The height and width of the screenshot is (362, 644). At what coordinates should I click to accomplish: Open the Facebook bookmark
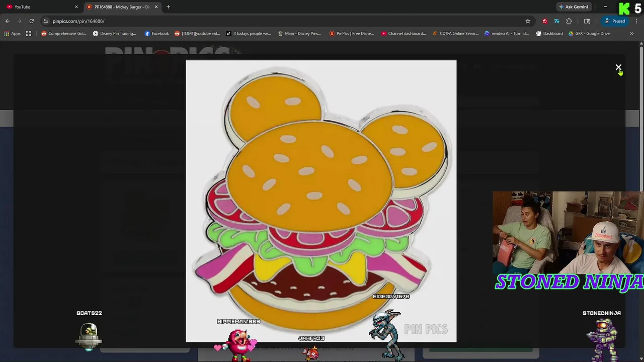point(156,34)
